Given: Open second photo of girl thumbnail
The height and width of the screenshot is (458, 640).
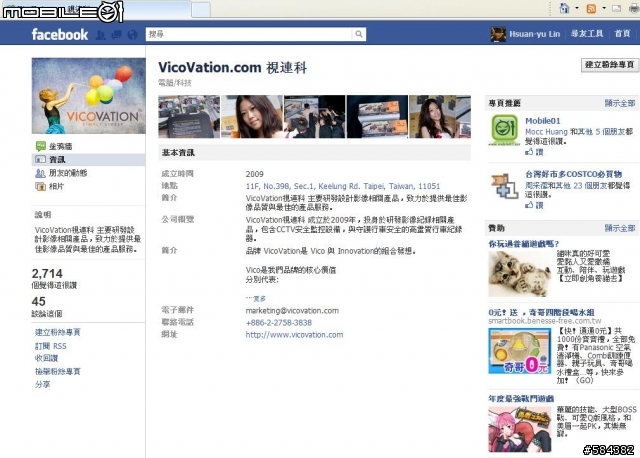Looking at the screenshot, I should [252, 117].
